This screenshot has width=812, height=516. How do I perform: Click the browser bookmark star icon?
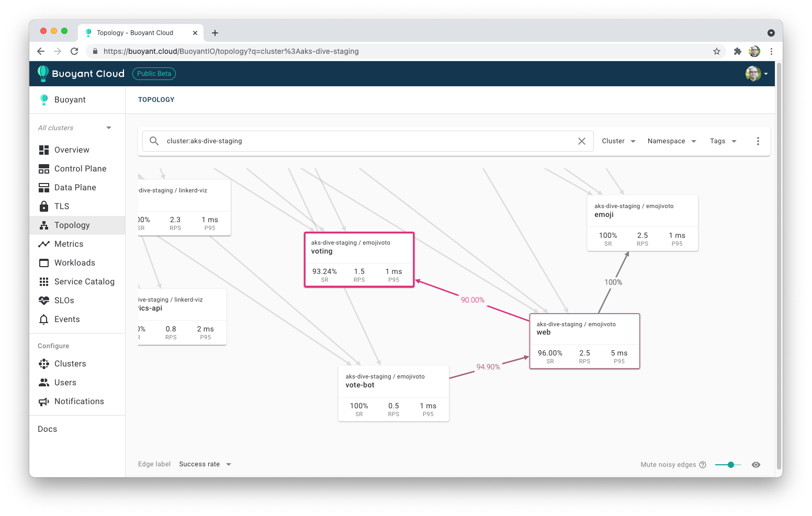717,51
